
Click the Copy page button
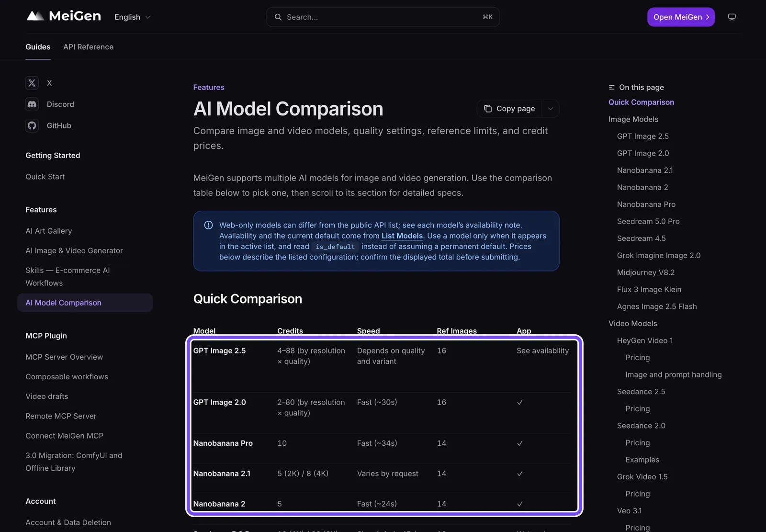(509, 109)
